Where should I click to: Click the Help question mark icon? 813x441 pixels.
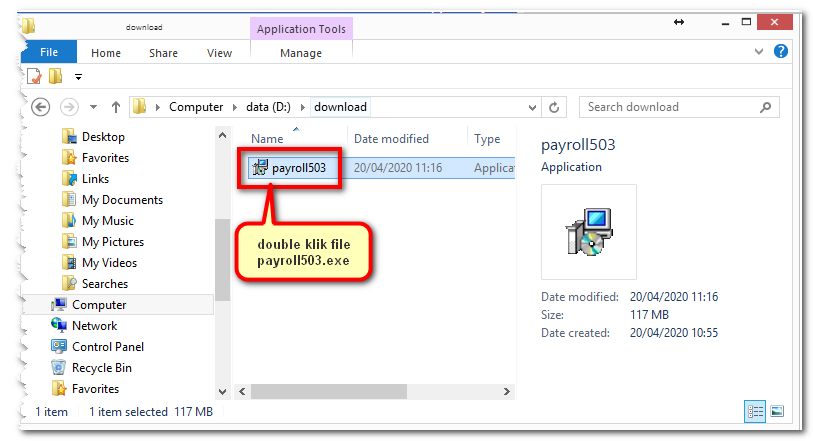coord(780,52)
